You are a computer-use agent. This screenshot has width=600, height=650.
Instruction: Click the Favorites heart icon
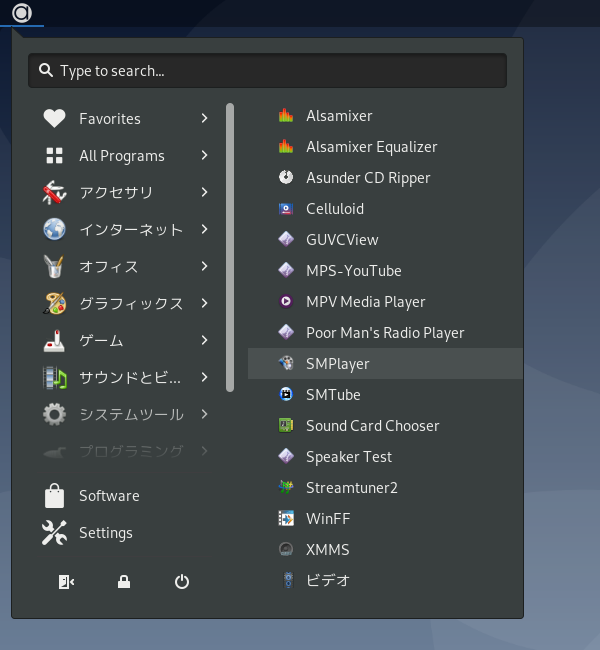point(54,119)
